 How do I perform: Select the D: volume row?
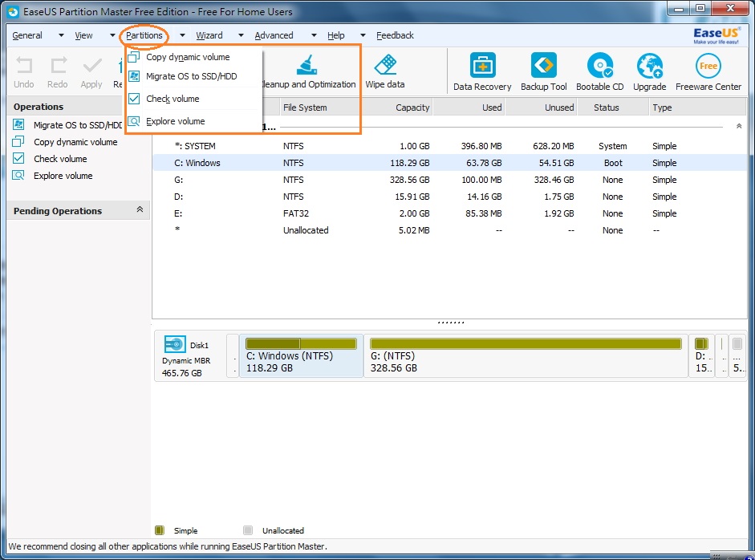(450, 197)
